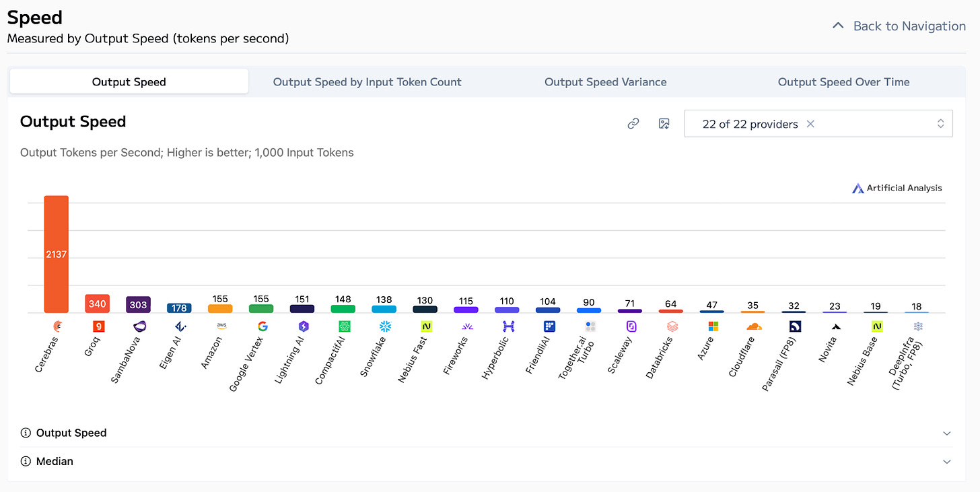Click the Nebius Base logo icon
Screen dimensions: 980x492
click(x=878, y=326)
